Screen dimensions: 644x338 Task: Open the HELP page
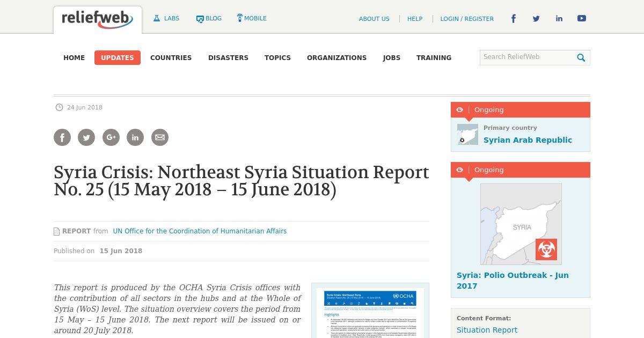pos(415,19)
